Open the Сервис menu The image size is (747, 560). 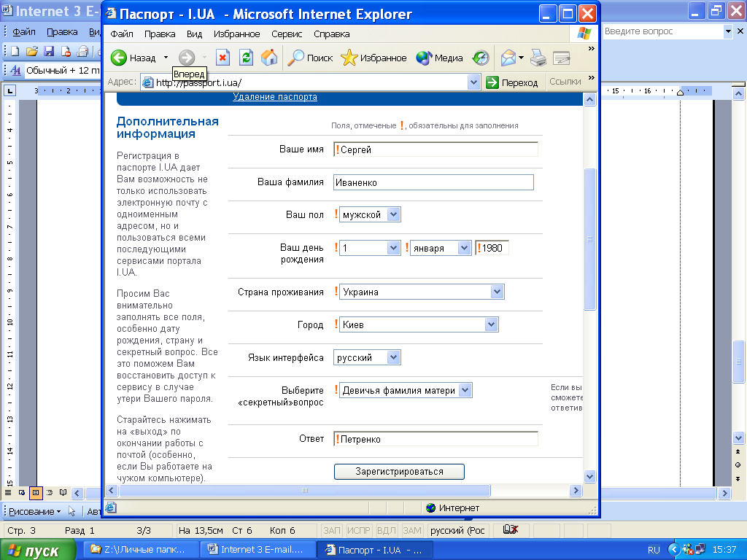tap(287, 34)
